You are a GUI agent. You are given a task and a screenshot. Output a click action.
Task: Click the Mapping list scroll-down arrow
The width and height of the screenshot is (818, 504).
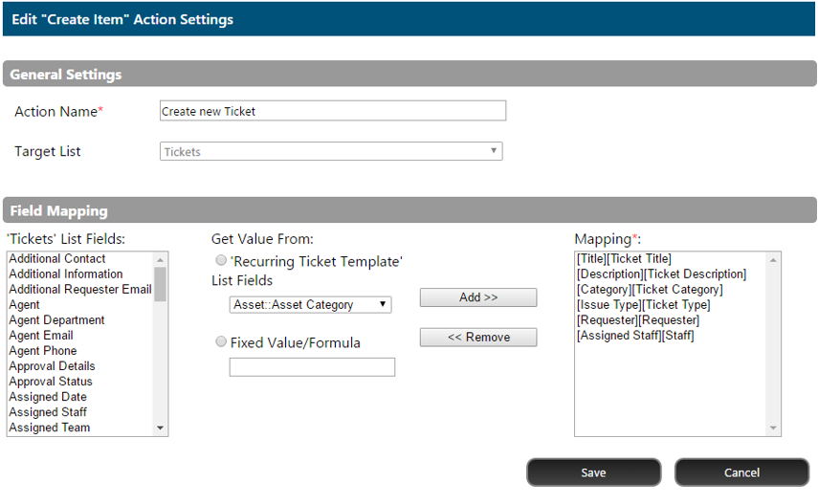773,428
